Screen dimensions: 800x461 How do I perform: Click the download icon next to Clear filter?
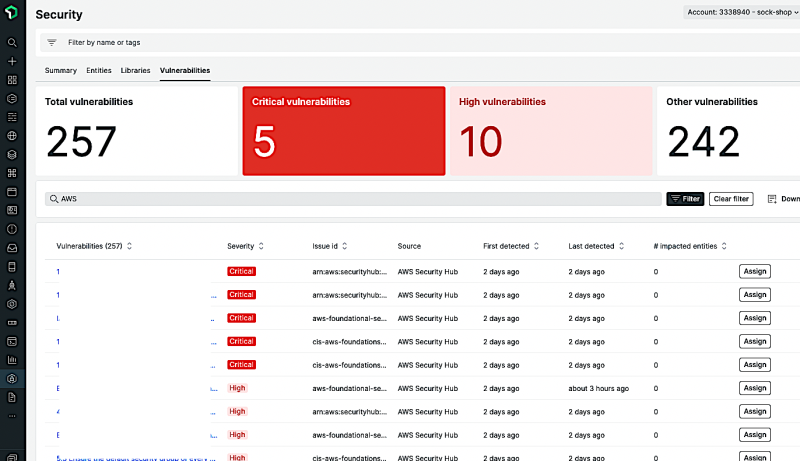click(x=772, y=199)
